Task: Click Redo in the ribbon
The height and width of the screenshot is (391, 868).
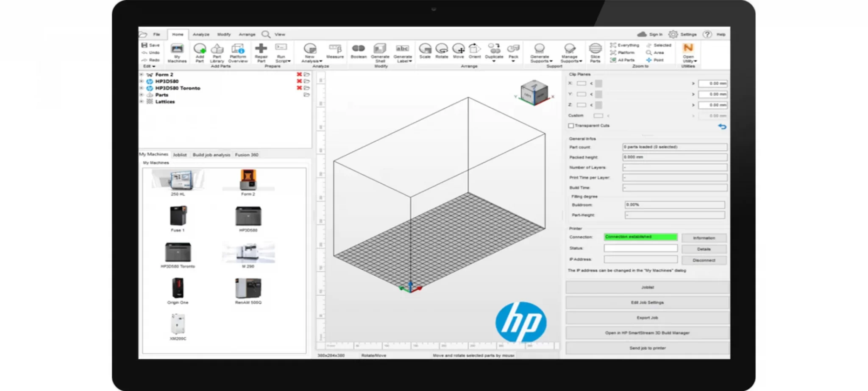Action: [150, 60]
